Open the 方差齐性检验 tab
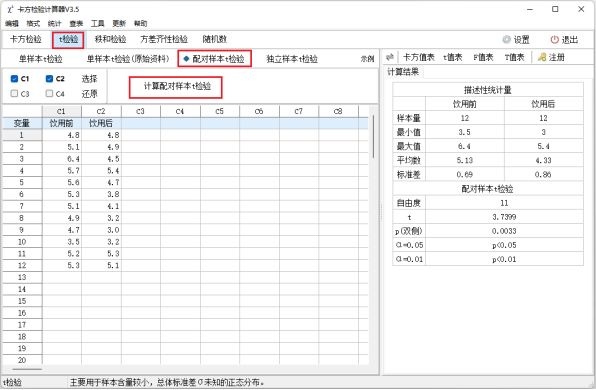 click(164, 39)
